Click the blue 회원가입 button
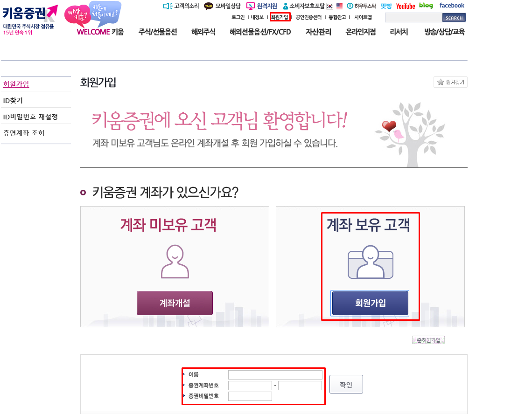Viewport: 532px width, 414px height. point(370,303)
